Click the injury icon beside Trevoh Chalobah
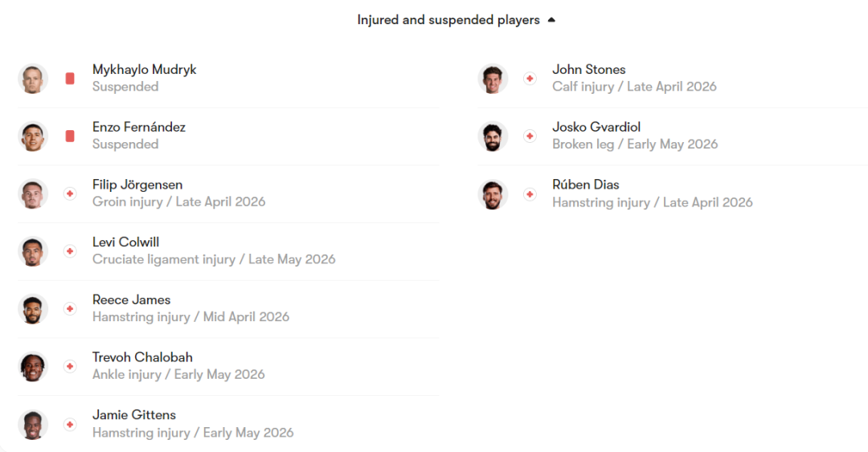Viewport: 868px width, 452px height. click(70, 366)
